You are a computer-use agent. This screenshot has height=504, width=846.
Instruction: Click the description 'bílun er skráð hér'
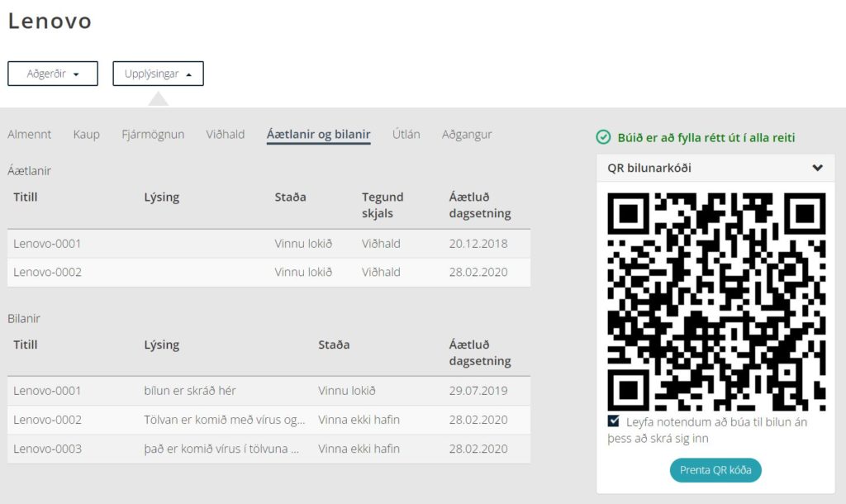click(x=190, y=391)
